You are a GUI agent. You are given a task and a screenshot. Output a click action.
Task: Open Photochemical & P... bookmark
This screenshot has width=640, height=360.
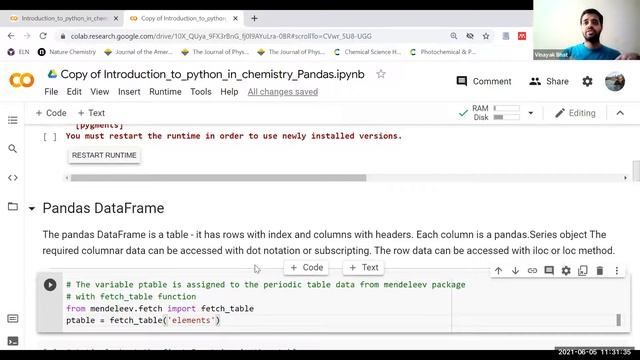[x=443, y=52]
